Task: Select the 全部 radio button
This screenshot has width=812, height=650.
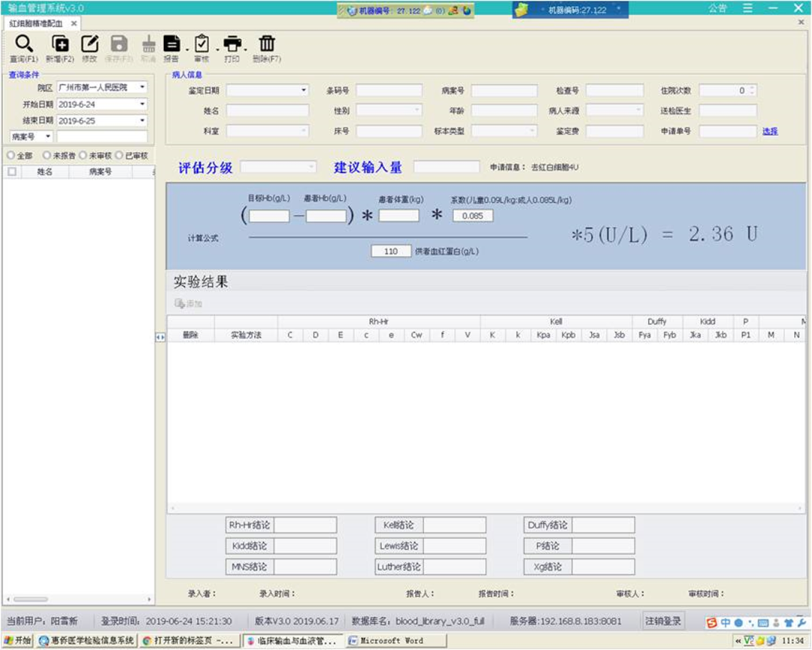Action: (x=10, y=156)
